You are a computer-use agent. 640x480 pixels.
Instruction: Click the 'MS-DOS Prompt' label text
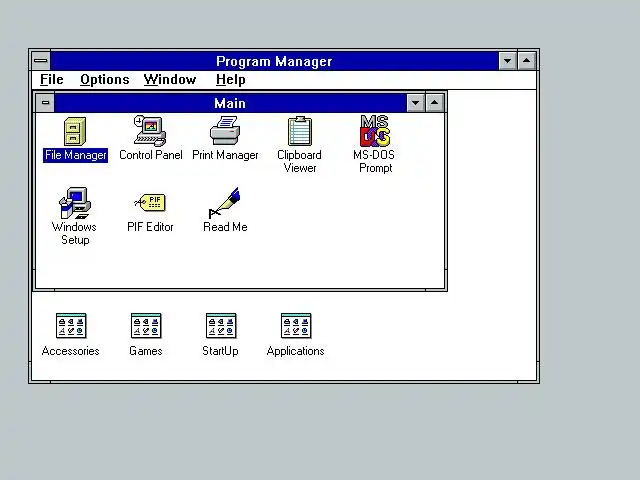point(375,161)
